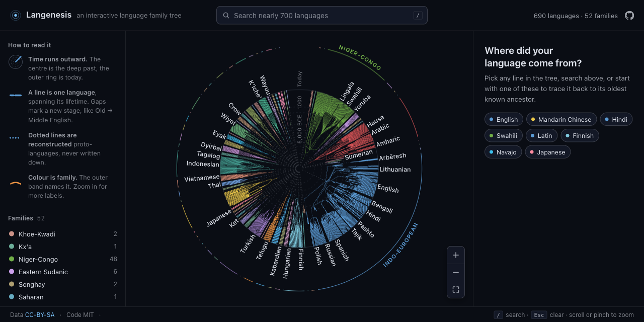Choose the Mandarin Chinese chip
Image resolution: width=644 pixels, height=322 pixels.
561,119
